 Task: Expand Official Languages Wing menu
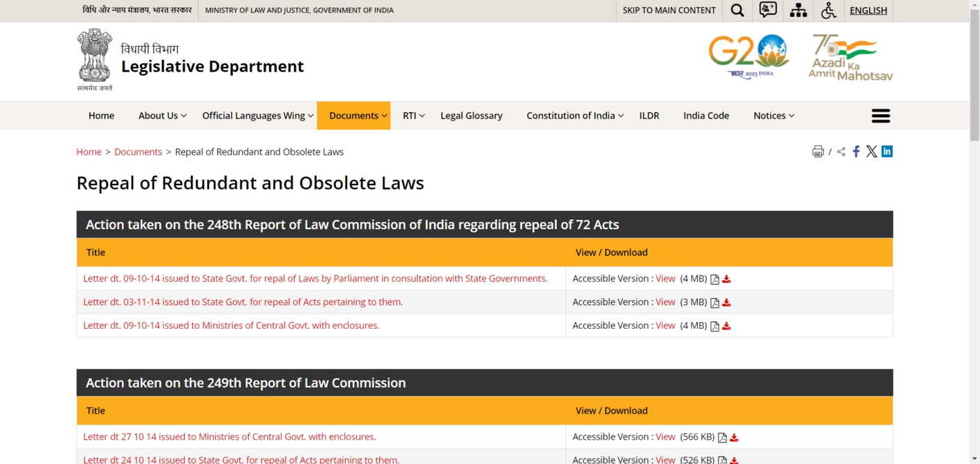pos(258,116)
